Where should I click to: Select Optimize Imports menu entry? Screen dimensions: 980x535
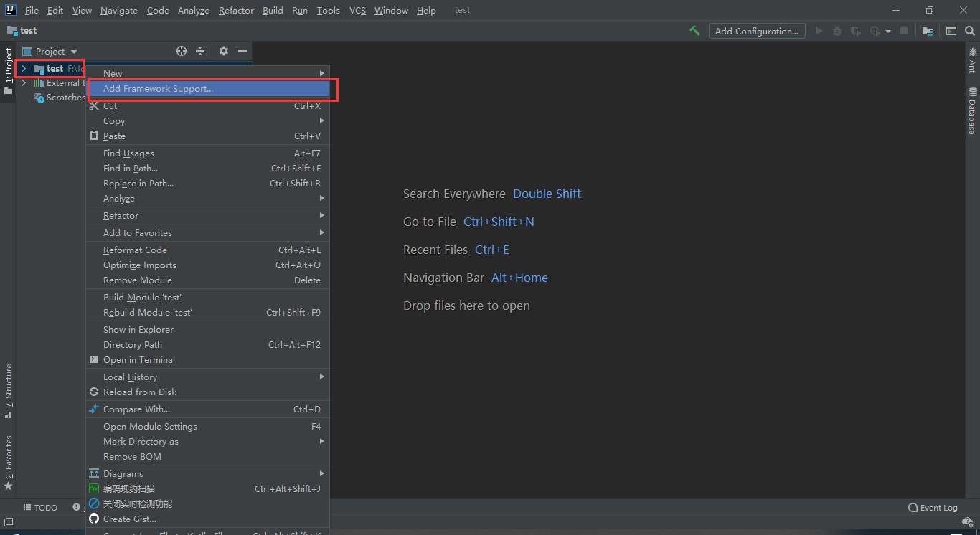point(207,265)
